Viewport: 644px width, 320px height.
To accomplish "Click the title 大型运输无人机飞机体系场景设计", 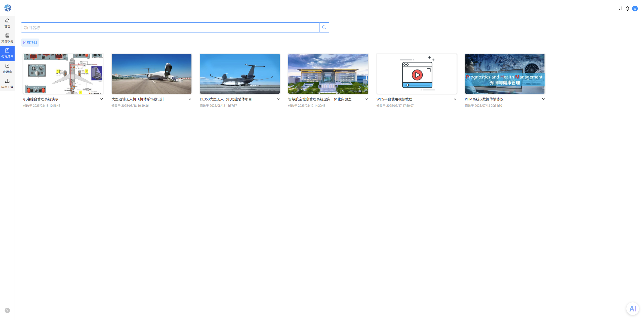I will coord(138,99).
